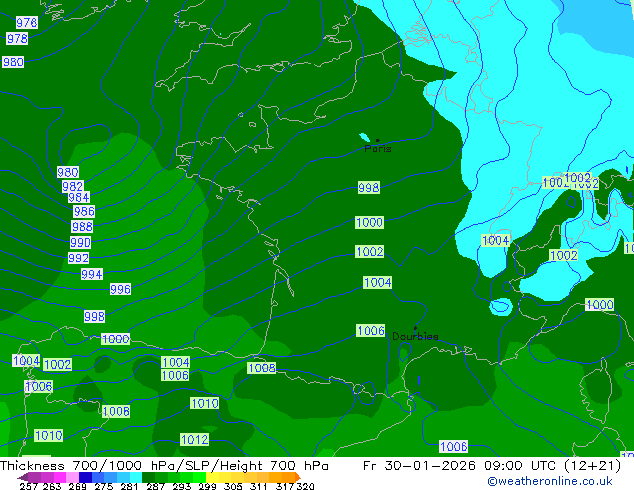Viewport: 634px width, 490px height.
Task: Click the Dourbies location dot marker
Action: click(415, 328)
